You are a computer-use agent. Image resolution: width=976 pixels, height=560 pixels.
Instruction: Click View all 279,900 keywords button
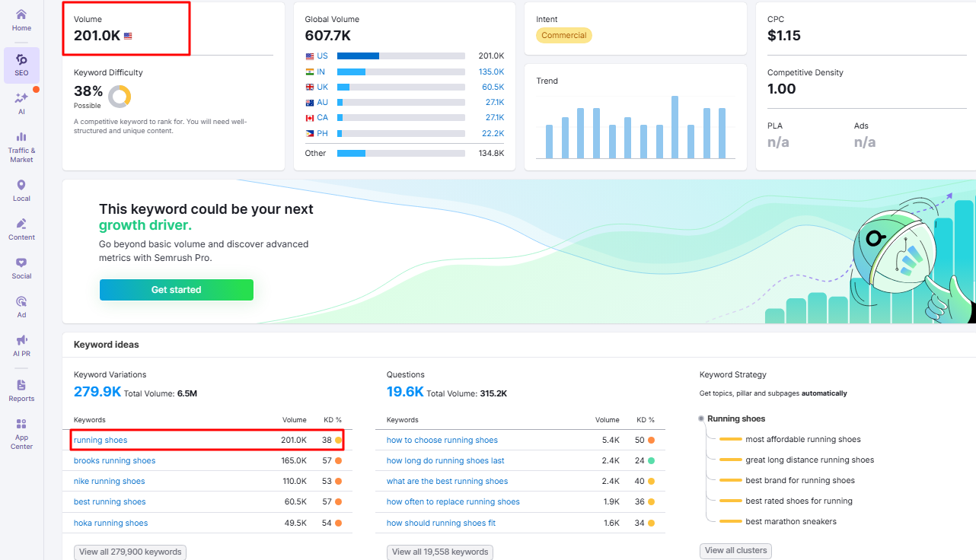pos(129,552)
